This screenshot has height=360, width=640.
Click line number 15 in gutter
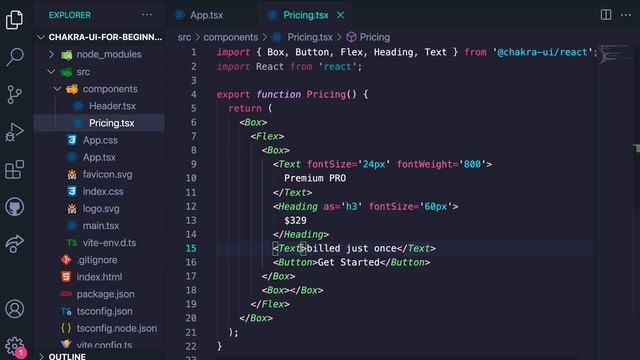[191, 248]
